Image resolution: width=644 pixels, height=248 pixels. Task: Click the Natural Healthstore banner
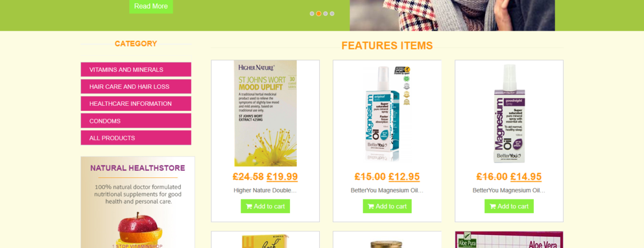pyautogui.click(x=138, y=202)
